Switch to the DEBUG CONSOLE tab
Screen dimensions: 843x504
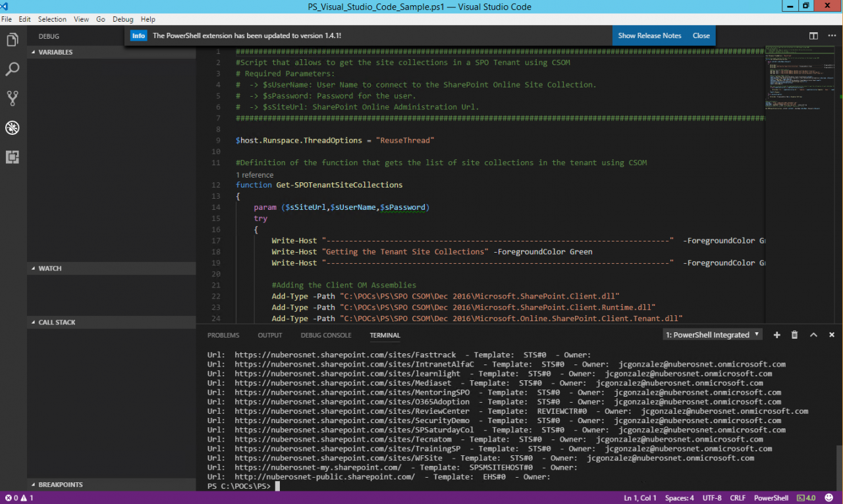(x=326, y=335)
